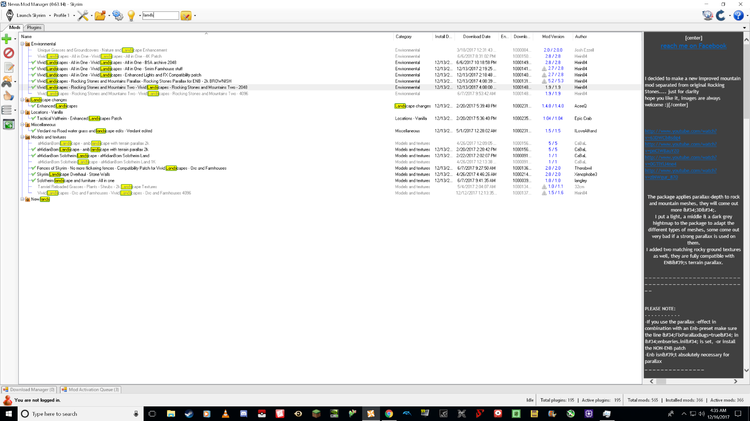This screenshot has width=750, height=421.
Task: Collapse the Landscape changes category
Action: tap(22, 100)
